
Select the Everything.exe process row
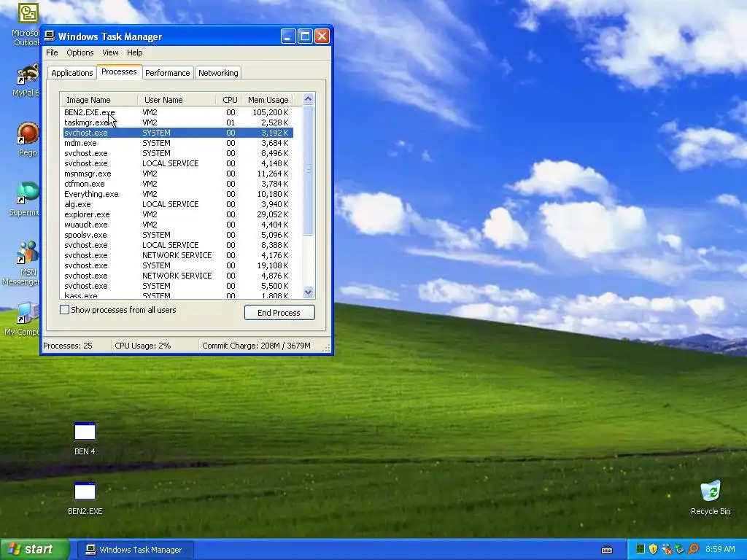pos(178,194)
